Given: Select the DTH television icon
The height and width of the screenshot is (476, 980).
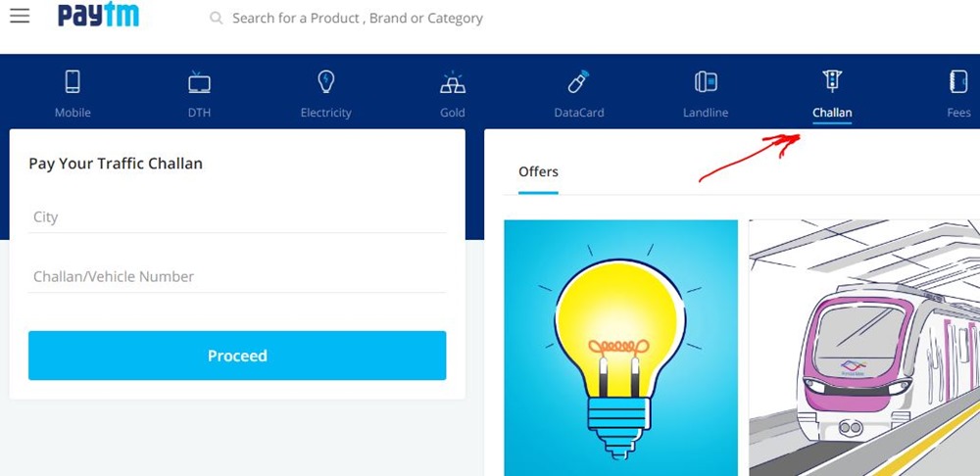Looking at the screenshot, I should (199, 82).
